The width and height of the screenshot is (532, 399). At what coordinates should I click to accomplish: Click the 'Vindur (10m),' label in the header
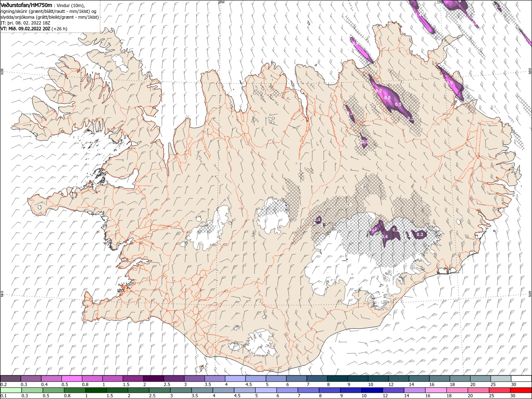[70, 5]
